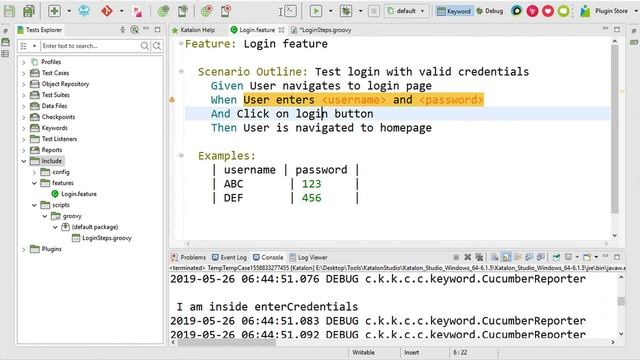Switch to the Keyword perspective
Image resolution: width=640 pixels, height=360 pixels.
(x=453, y=11)
